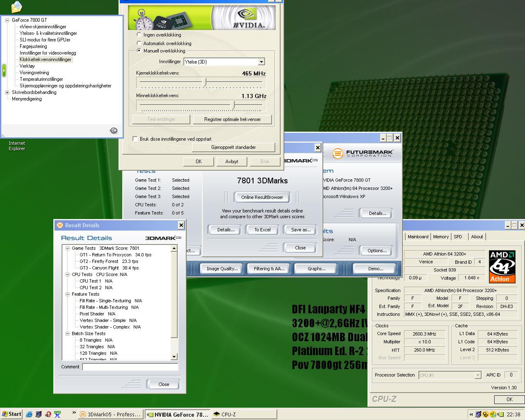Click Result Details scrollbar down arrow
Screen dimensions: 525x420
[174, 357]
